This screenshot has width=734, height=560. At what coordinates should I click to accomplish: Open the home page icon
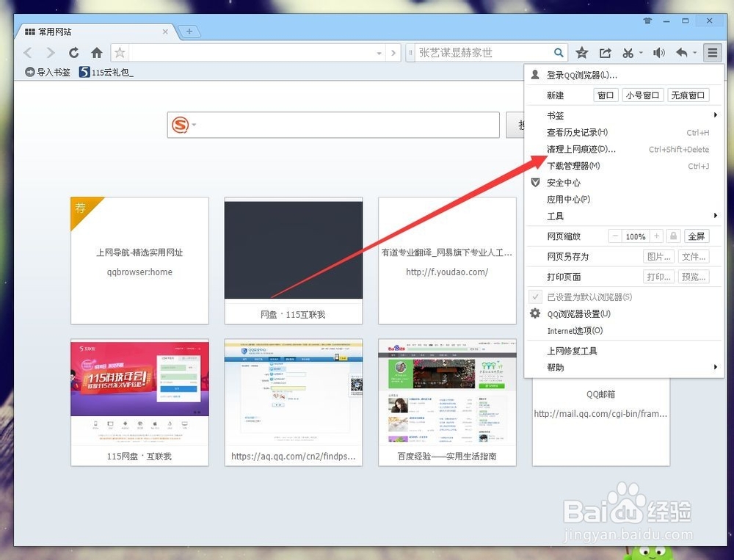96,53
